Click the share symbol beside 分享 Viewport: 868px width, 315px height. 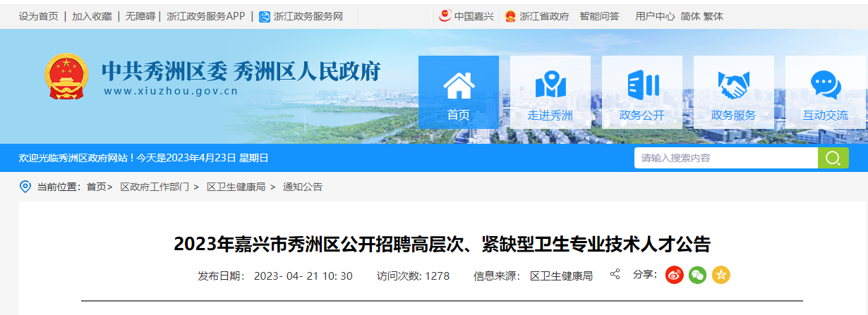(615, 274)
